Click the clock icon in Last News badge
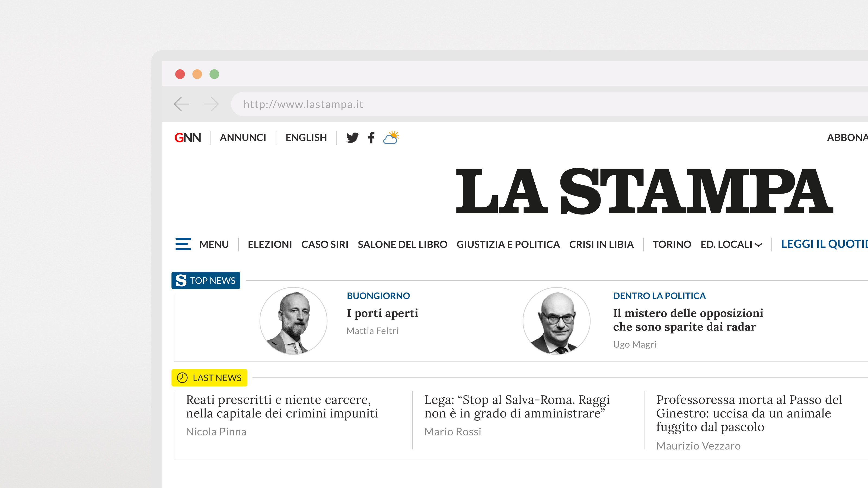868x488 pixels. [182, 378]
